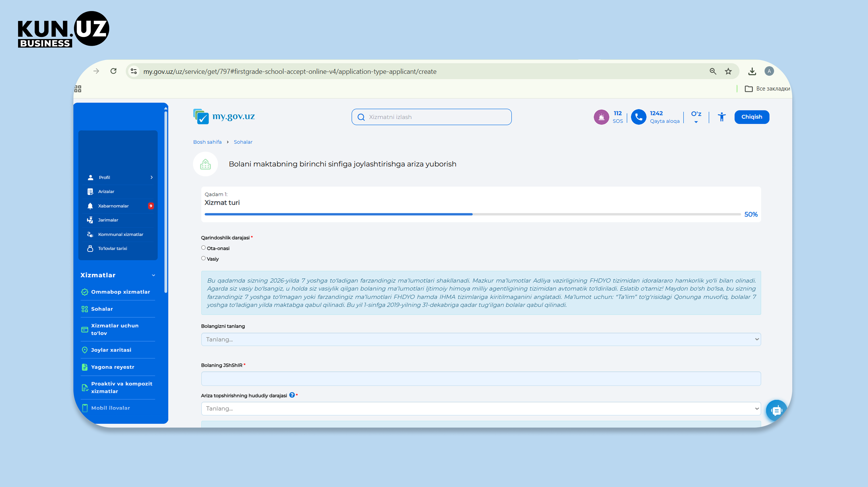The height and width of the screenshot is (487, 868).
Task: Go to Bosh sahifa breadcrumb link
Action: 207,142
